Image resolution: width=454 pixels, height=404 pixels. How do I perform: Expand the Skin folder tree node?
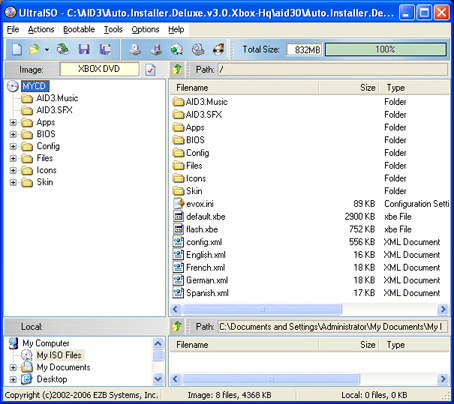pyautogui.click(x=13, y=182)
